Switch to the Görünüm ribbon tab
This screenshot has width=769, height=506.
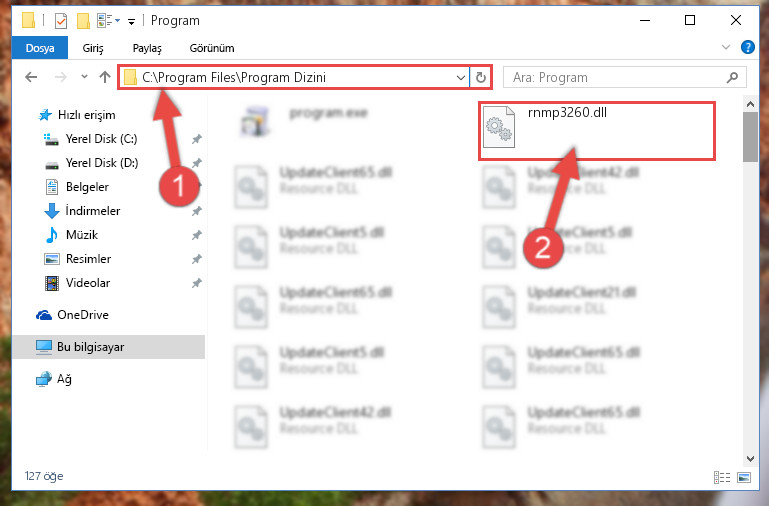[x=212, y=48]
